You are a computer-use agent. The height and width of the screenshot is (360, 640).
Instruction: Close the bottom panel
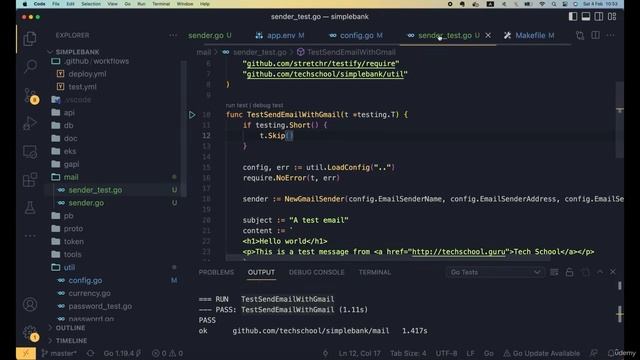tap(613, 272)
